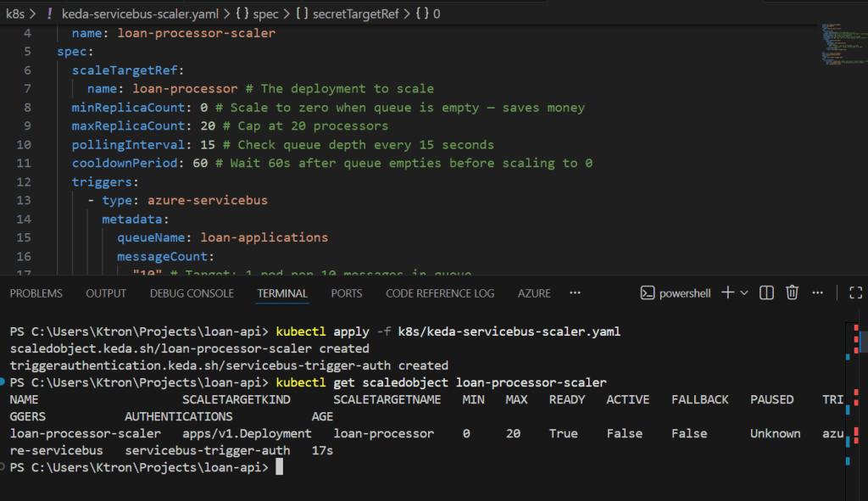Click the YAML file icon in the breadcrumb
The width and height of the screenshot is (868, 501).
click(x=49, y=14)
